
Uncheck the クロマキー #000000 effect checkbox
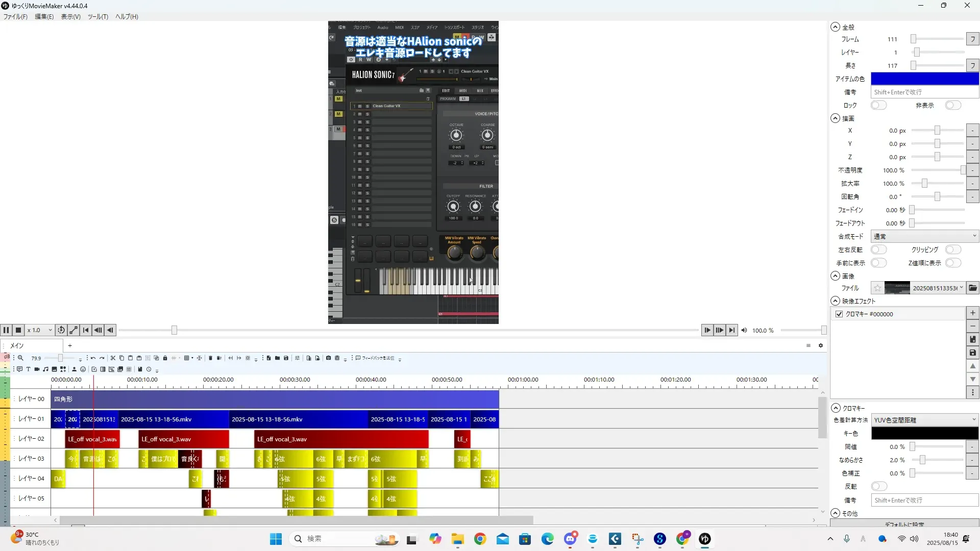pyautogui.click(x=839, y=314)
